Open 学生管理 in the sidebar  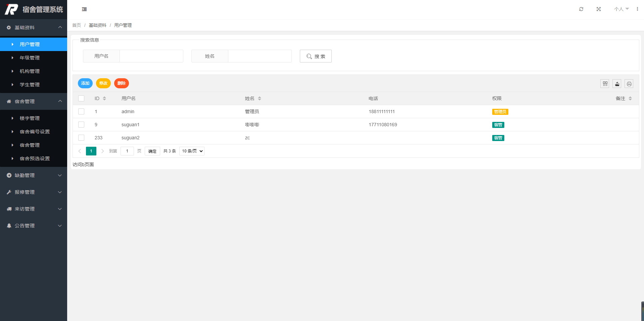click(x=34, y=85)
